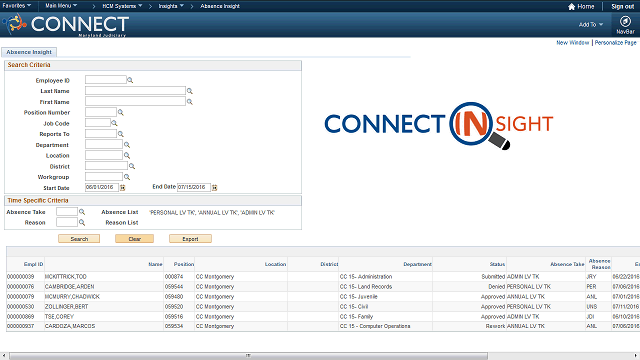Open the Department lookup magnifier
640x360 pixels.
(127, 144)
